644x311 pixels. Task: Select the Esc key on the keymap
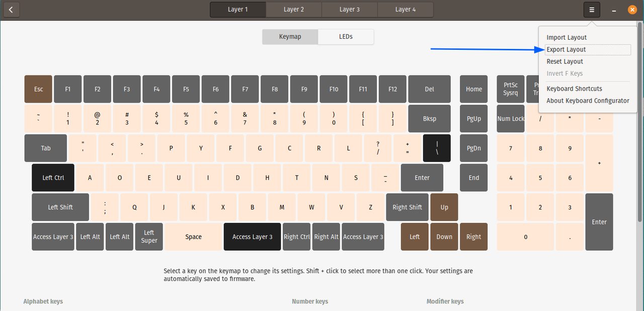point(38,89)
